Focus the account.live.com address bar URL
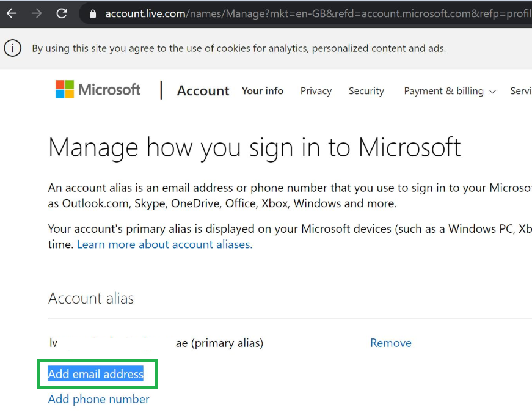Image resolution: width=532 pixels, height=413 pixels. [x=318, y=13]
